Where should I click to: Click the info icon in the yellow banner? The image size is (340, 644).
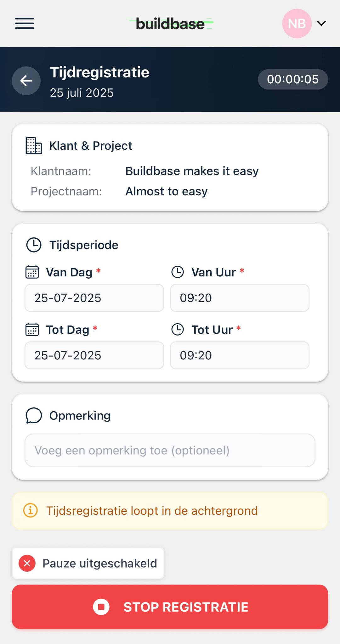click(x=31, y=510)
